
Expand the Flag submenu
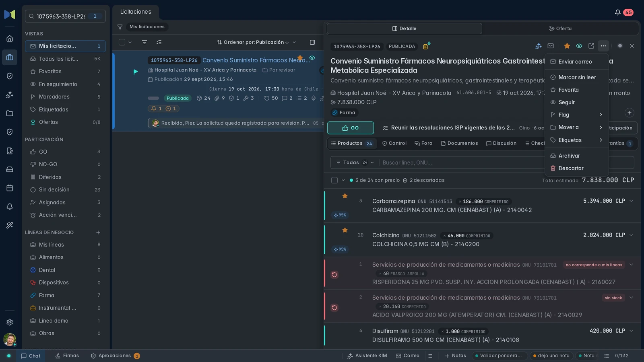pyautogui.click(x=576, y=115)
